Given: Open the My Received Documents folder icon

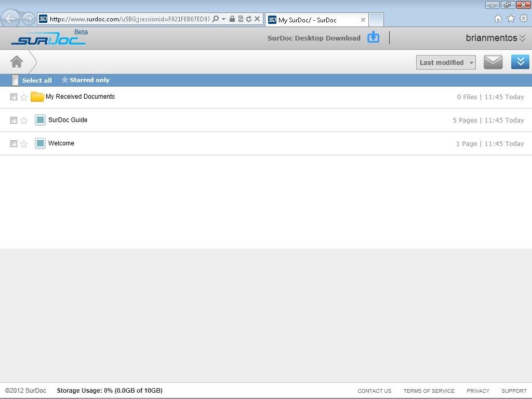Looking at the screenshot, I should point(37,97).
